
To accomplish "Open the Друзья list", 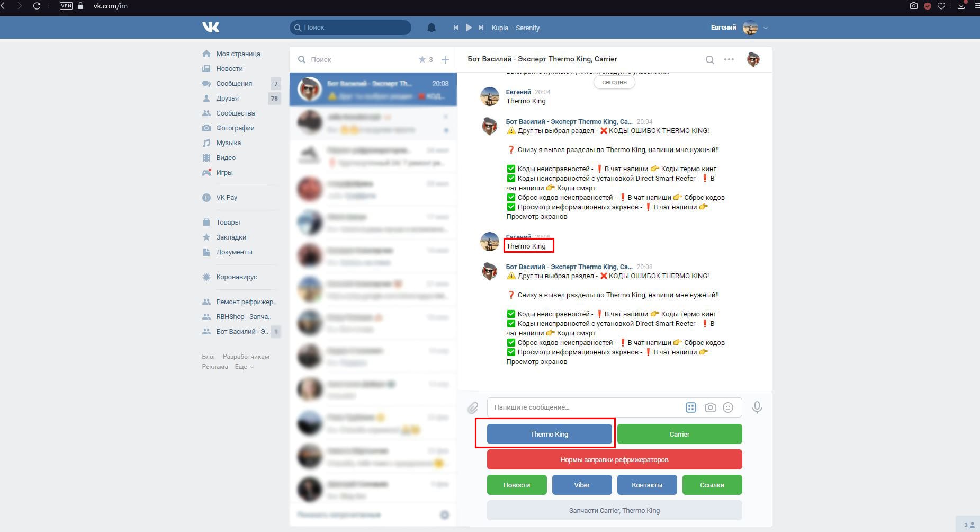I will point(227,98).
